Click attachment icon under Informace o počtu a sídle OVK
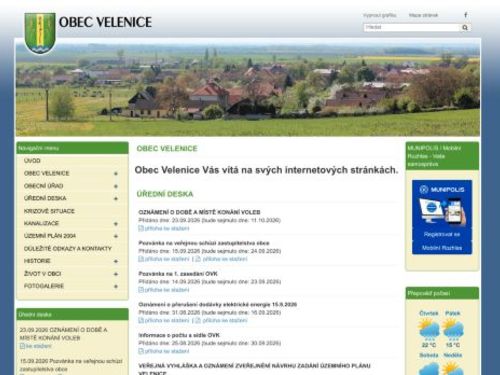 tap(141, 351)
